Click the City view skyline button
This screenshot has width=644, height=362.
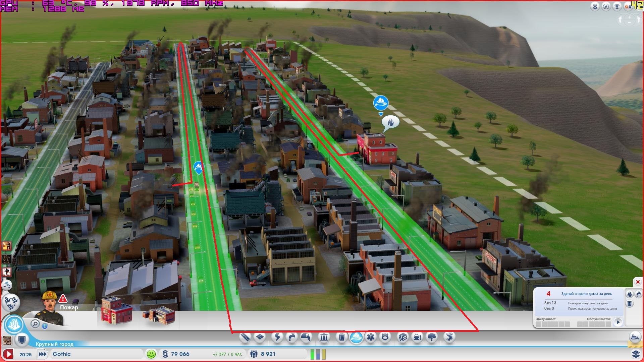[14, 325]
